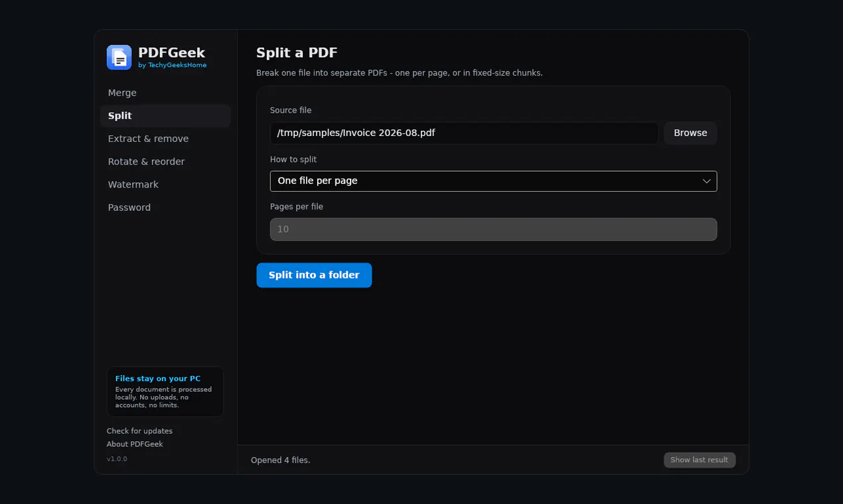Select the Split sidebar item
Viewport: 843px width, 504px height.
[x=165, y=116]
